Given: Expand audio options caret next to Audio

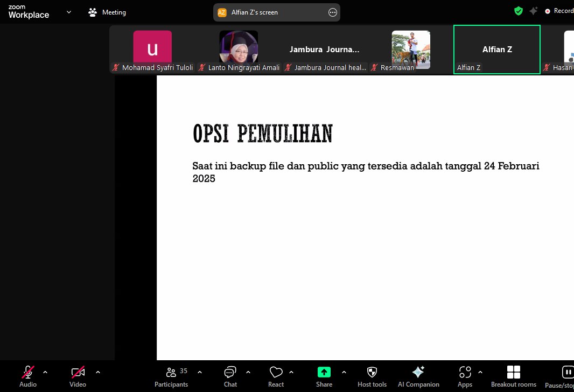Looking at the screenshot, I should pyautogui.click(x=45, y=372).
